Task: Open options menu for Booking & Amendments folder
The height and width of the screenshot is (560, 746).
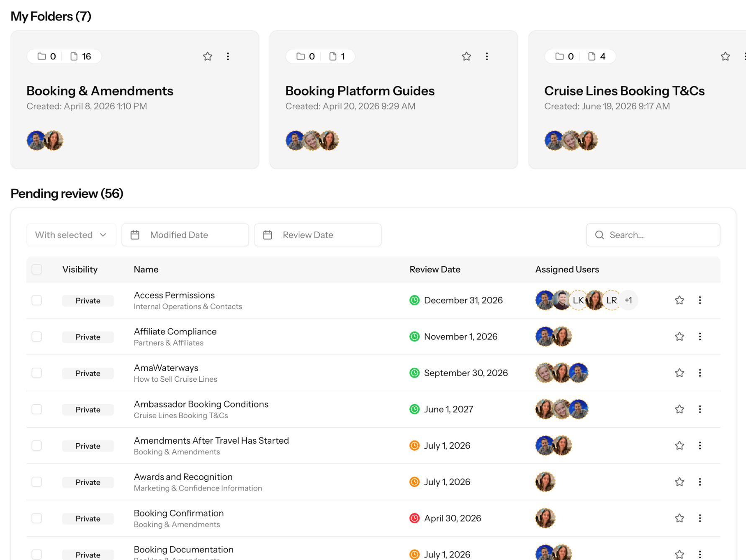Action: pos(228,56)
